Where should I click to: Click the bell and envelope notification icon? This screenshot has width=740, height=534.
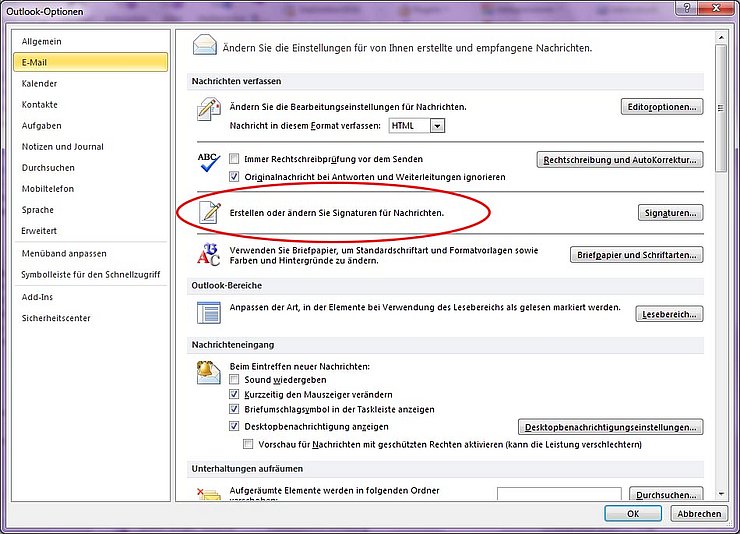tap(209, 373)
